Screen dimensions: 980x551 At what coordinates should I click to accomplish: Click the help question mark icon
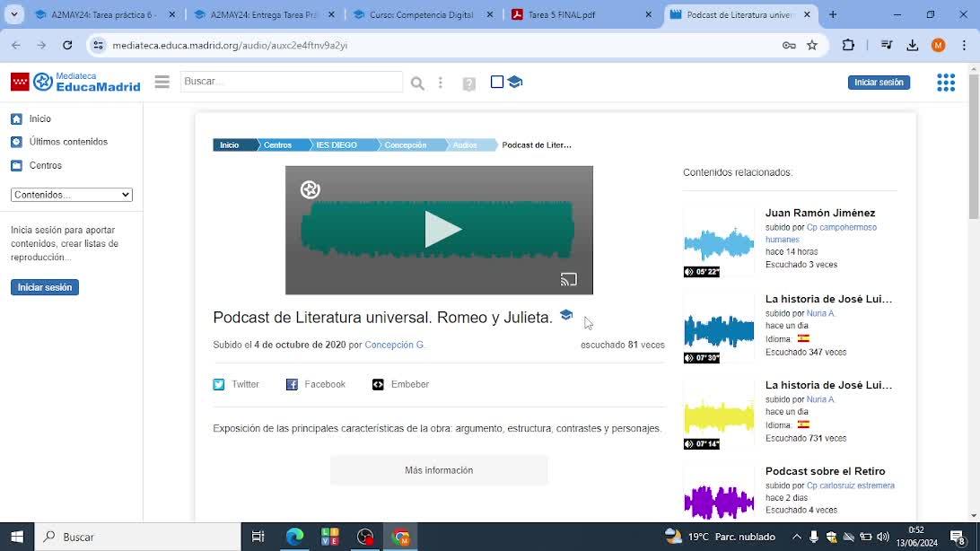coord(468,83)
